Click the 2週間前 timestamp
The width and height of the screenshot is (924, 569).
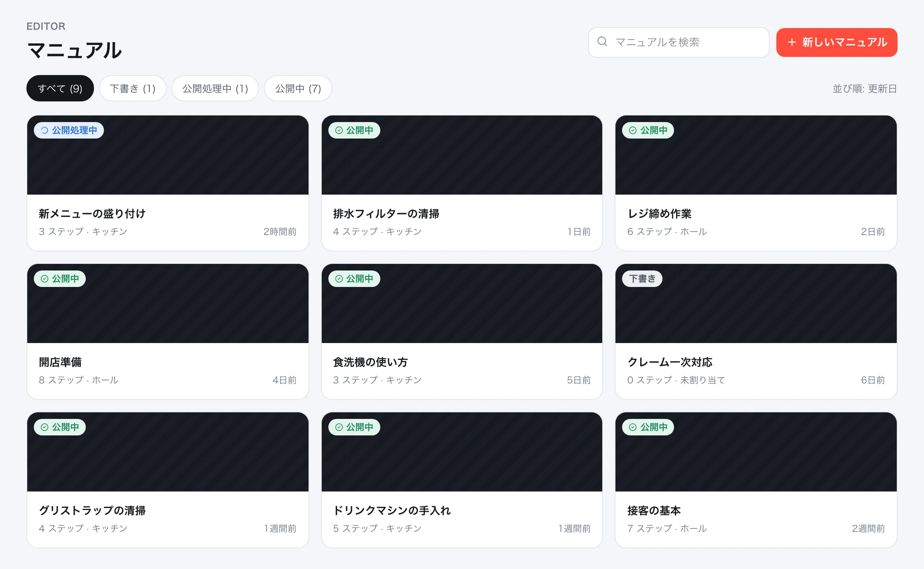(x=868, y=529)
